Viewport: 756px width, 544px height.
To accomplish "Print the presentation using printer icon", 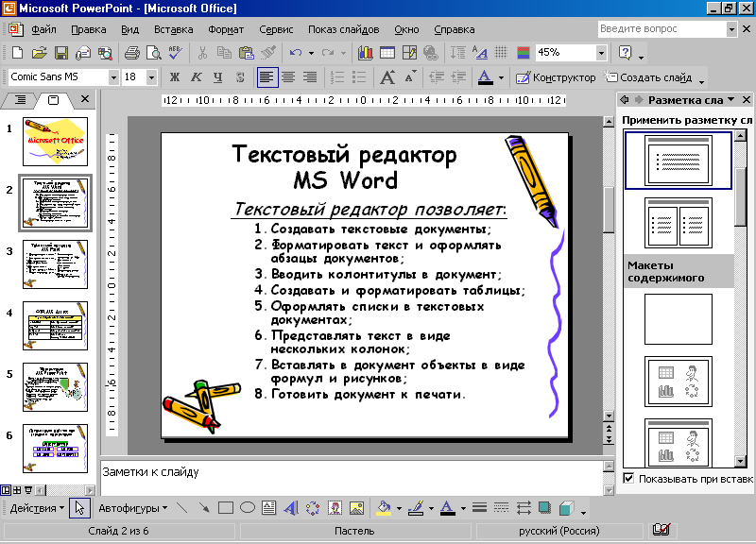I will 131,53.
